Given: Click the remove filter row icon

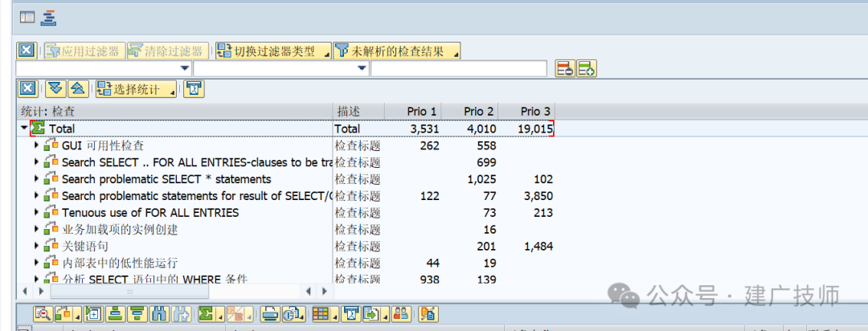Looking at the screenshot, I should point(565,69).
